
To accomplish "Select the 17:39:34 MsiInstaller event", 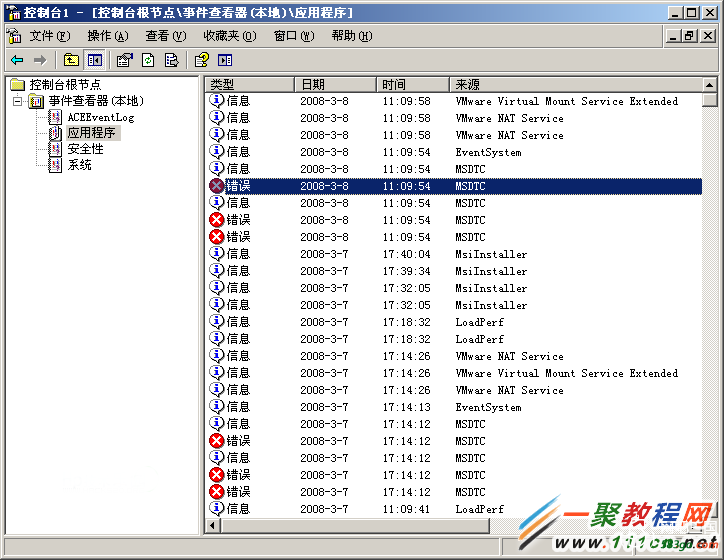I will [454, 271].
